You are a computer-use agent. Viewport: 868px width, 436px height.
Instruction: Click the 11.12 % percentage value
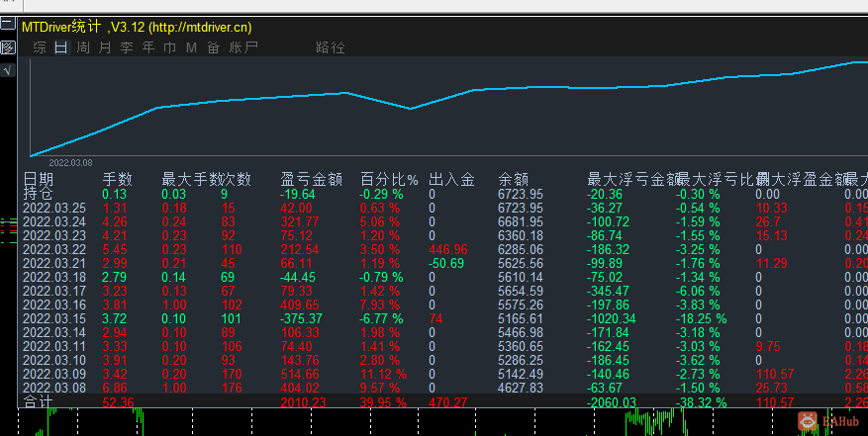[x=384, y=374]
